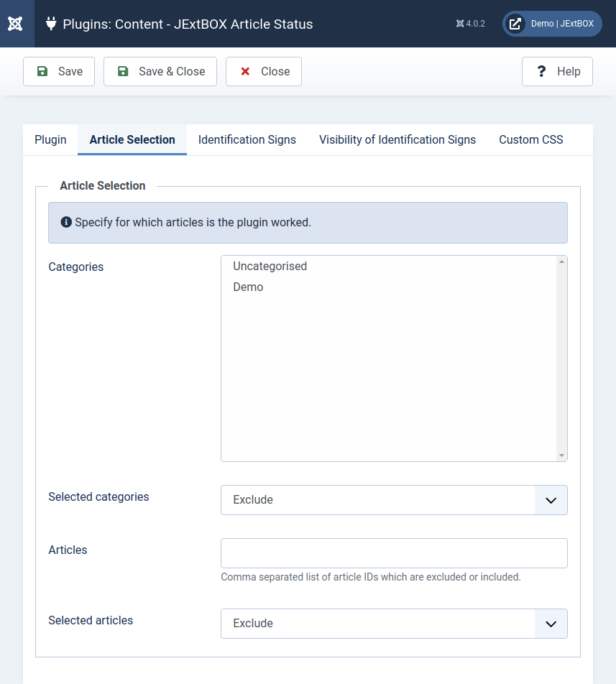Click the external link icon by Demo
616x684 pixels.
515,24
